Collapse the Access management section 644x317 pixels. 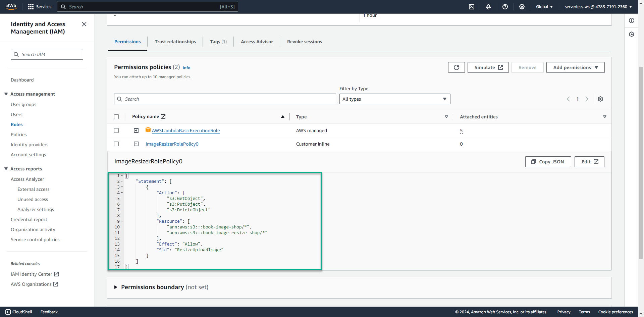coord(6,94)
